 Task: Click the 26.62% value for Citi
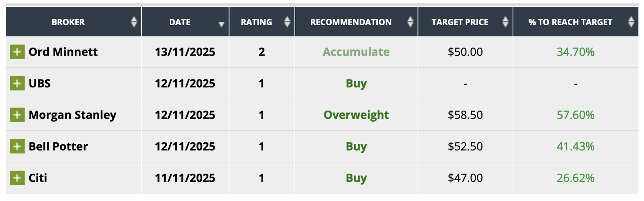(x=575, y=178)
